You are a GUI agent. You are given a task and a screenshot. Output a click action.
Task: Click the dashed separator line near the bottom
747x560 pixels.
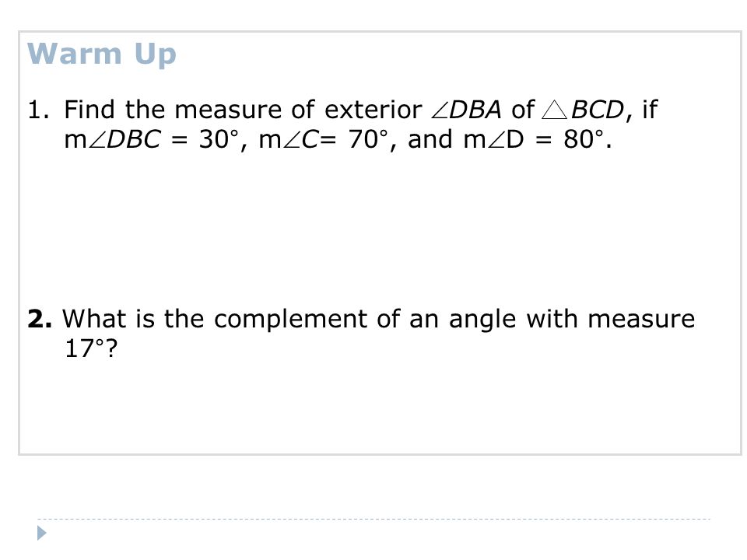(373, 519)
